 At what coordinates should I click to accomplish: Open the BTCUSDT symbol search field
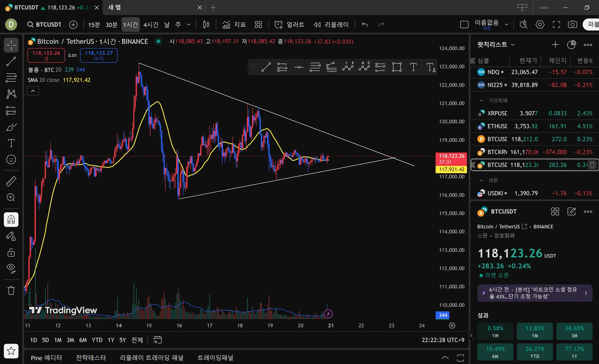click(45, 25)
